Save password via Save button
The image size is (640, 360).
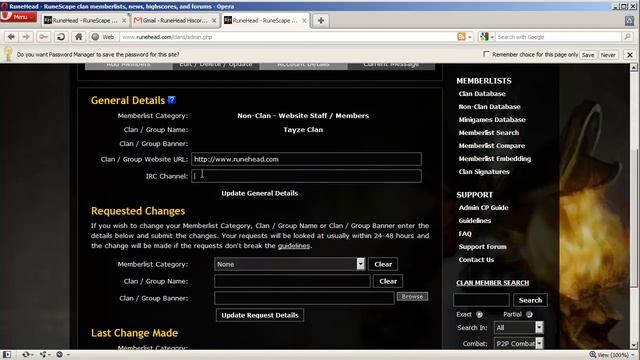tap(588, 55)
